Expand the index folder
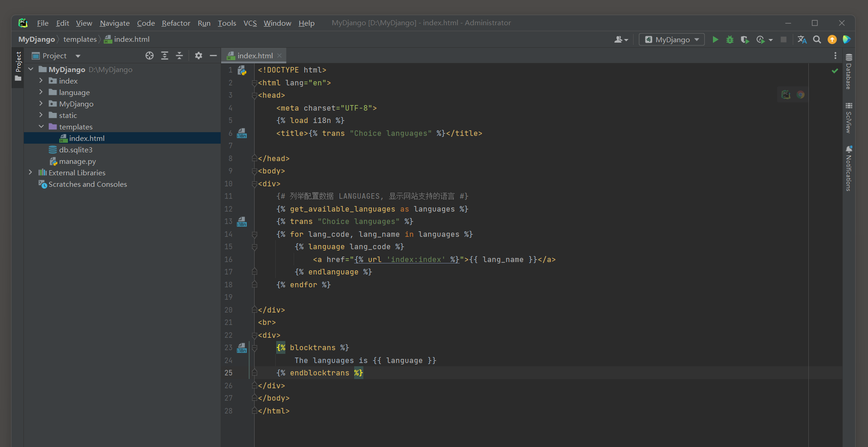 pyautogui.click(x=41, y=81)
